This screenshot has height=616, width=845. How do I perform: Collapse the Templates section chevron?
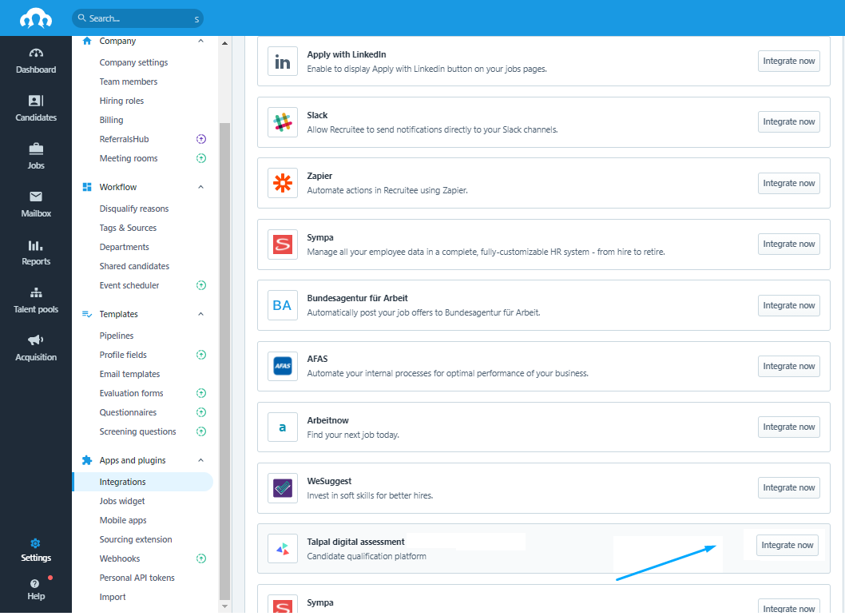tap(200, 314)
